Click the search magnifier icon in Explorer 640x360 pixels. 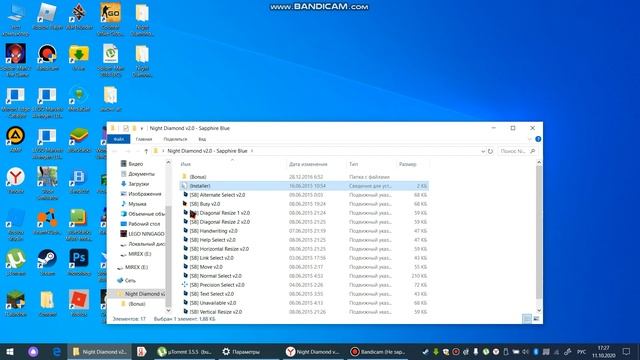click(532, 151)
